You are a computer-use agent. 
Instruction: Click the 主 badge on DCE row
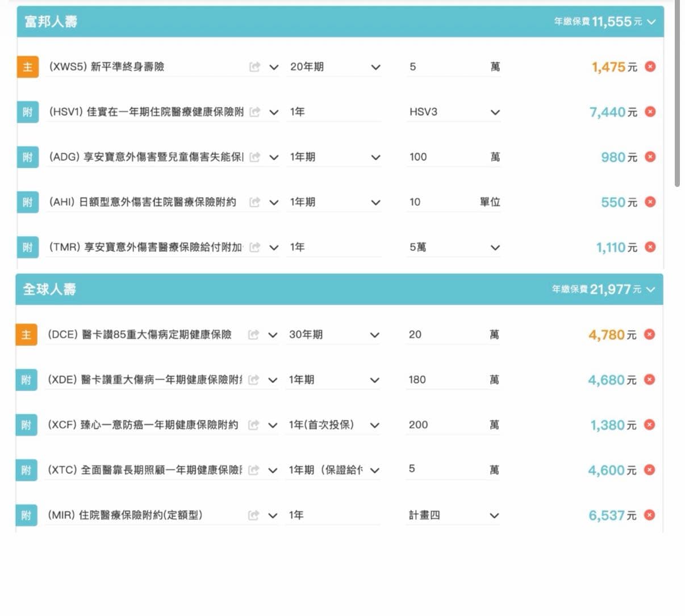pos(26,335)
